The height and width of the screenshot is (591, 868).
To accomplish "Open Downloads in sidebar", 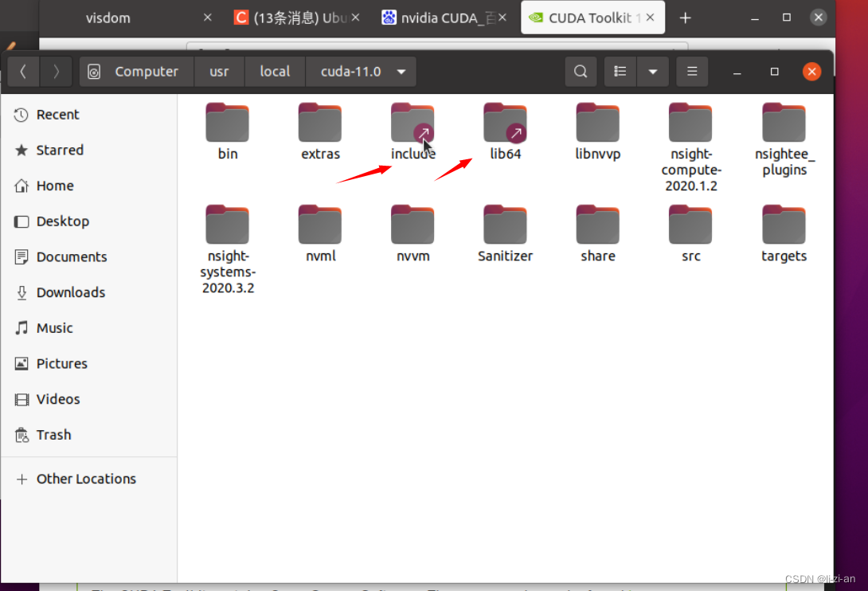I will click(x=89, y=292).
